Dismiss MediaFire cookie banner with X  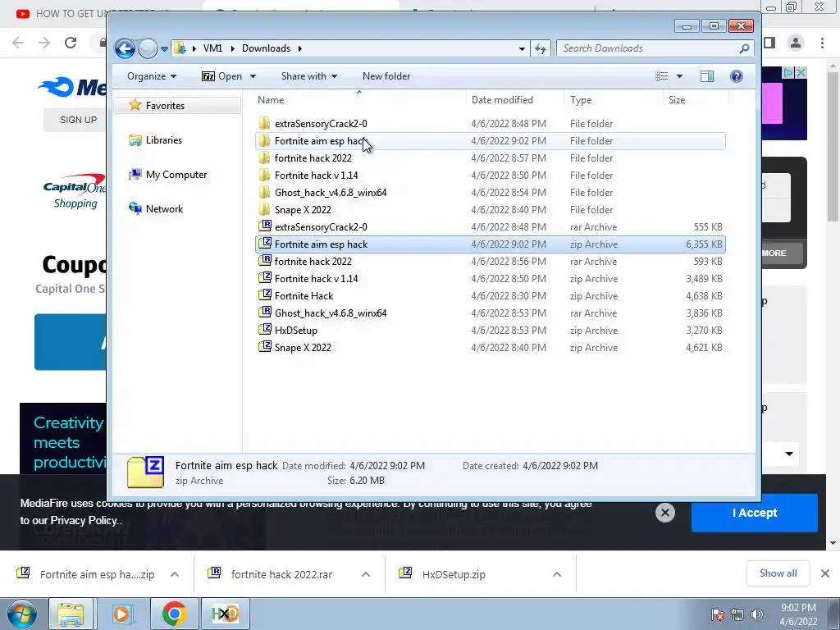click(x=664, y=513)
